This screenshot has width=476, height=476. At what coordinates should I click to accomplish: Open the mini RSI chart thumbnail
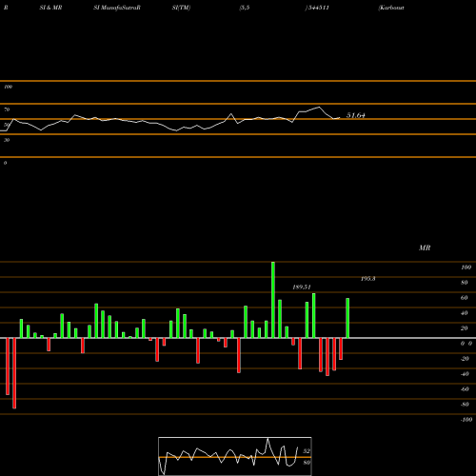[x=235, y=456]
